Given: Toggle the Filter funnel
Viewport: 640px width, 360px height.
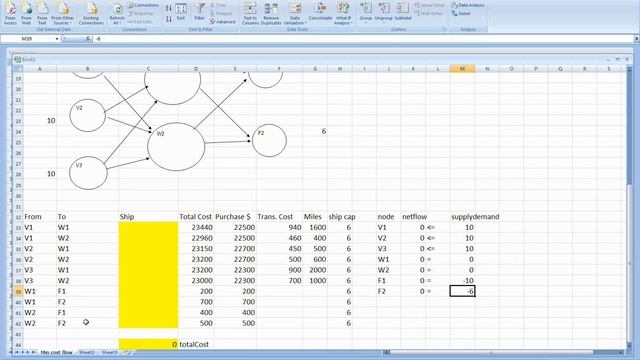Looking at the screenshot, I should point(200,11).
